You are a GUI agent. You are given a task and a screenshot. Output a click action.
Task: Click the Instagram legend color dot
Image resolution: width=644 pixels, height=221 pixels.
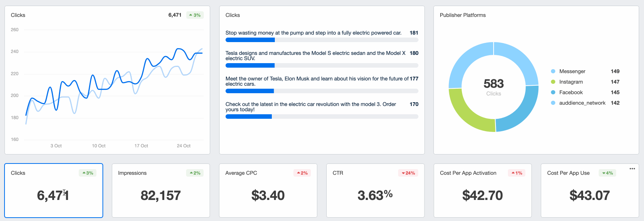(553, 82)
